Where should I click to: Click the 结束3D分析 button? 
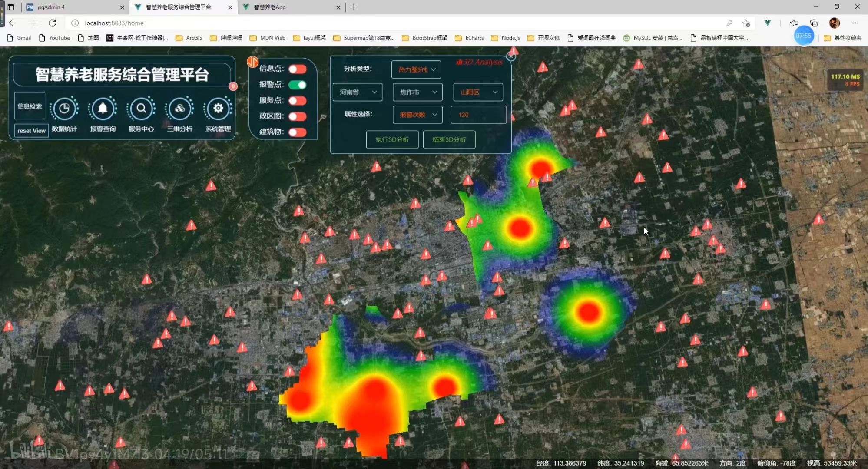[449, 139]
